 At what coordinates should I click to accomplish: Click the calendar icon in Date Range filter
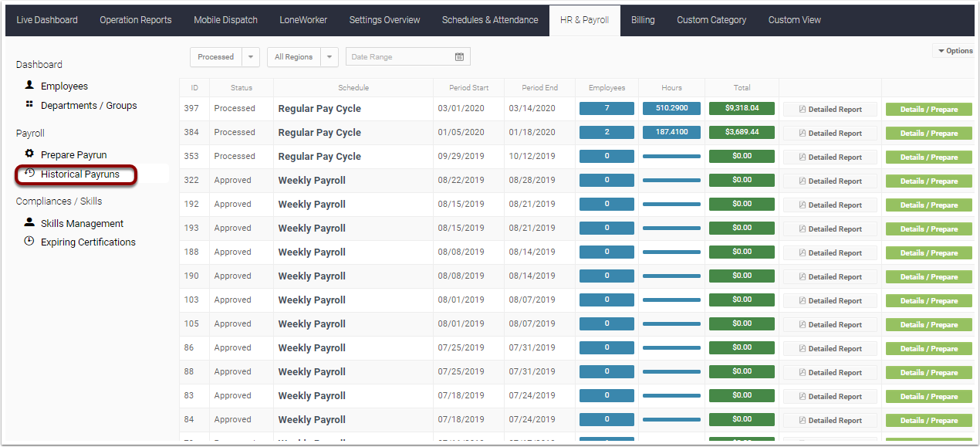(459, 56)
